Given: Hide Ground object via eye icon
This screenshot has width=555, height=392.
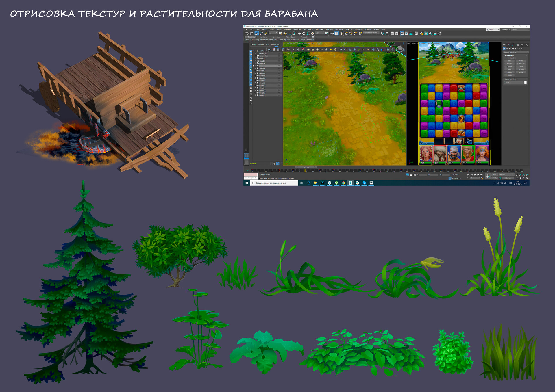Looking at the screenshot, I should pos(256,66).
